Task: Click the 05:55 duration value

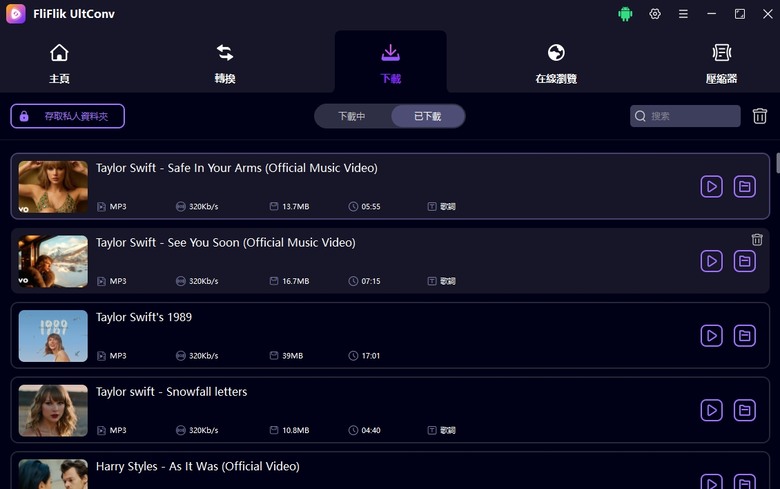Action: pos(371,206)
